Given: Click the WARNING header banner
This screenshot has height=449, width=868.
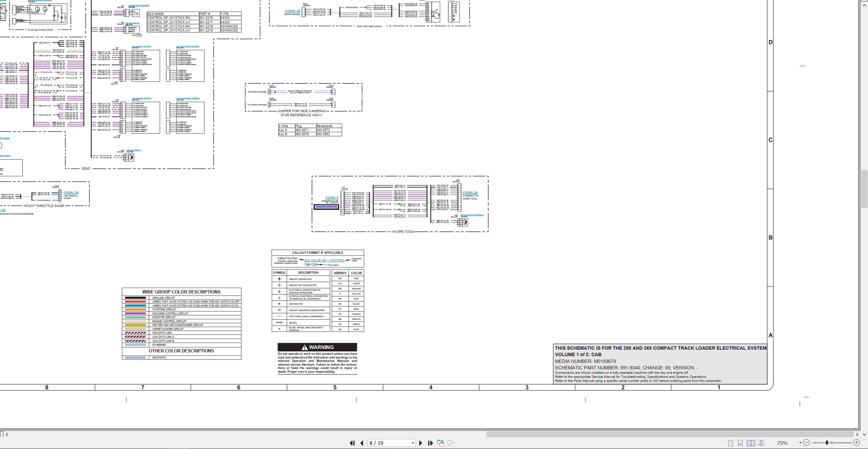Looking at the screenshot, I should click(x=317, y=347).
